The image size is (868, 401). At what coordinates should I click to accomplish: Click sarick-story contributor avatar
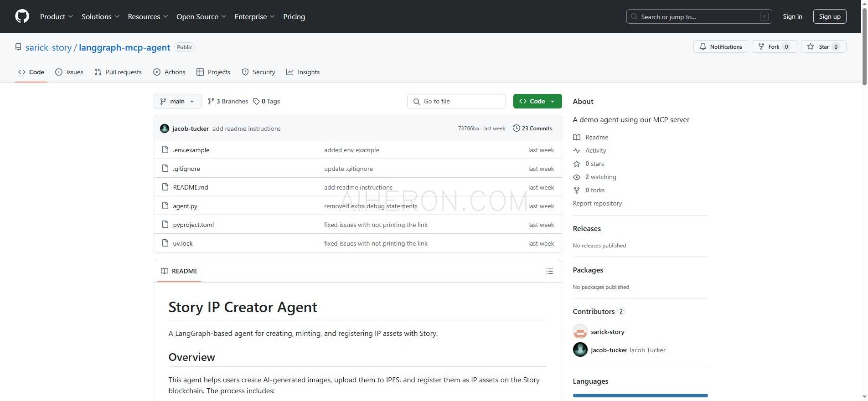click(580, 331)
